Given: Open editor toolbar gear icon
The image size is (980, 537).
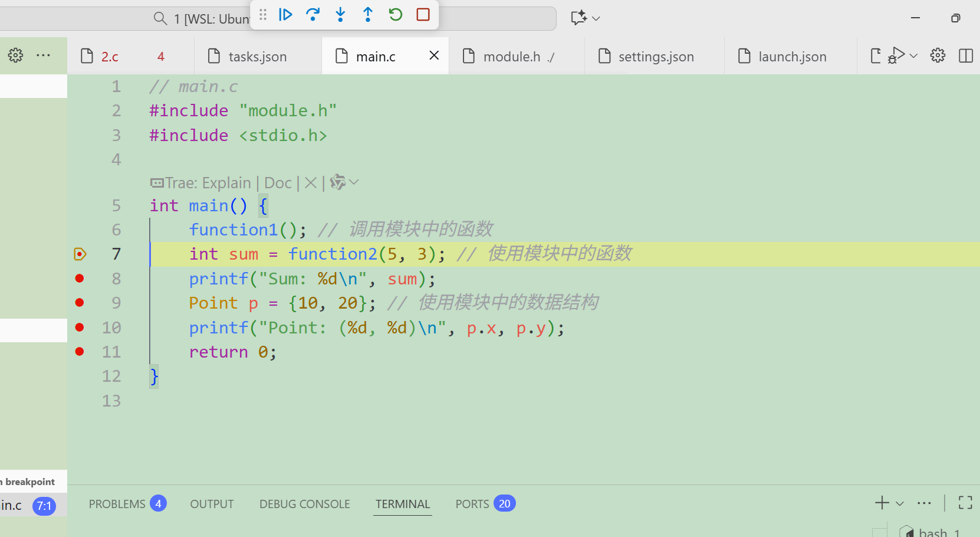Looking at the screenshot, I should pyautogui.click(x=938, y=55).
